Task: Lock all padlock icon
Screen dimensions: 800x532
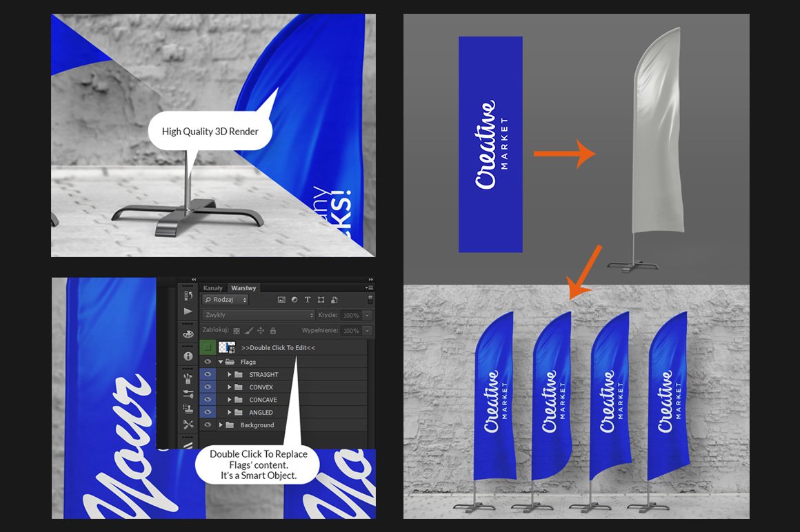Action: tap(273, 331)
